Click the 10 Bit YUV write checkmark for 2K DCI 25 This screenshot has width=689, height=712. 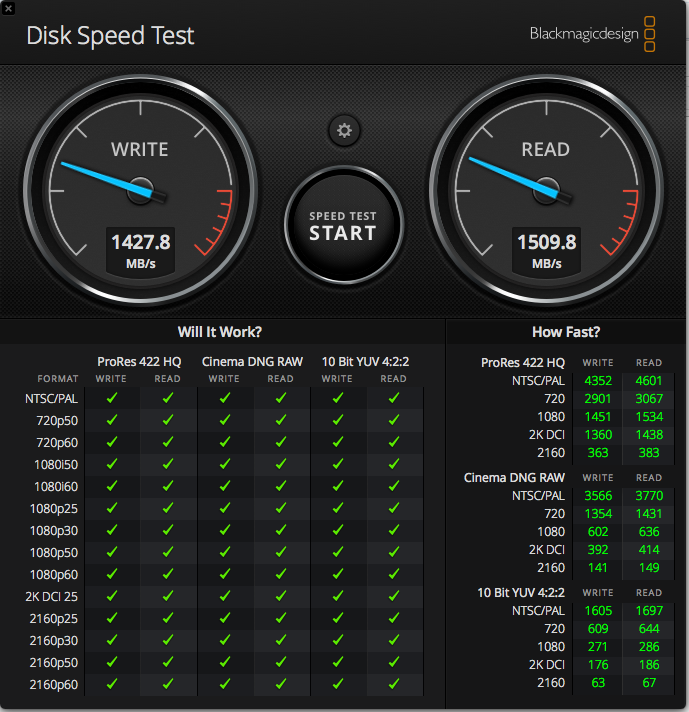tap(337, 596)
